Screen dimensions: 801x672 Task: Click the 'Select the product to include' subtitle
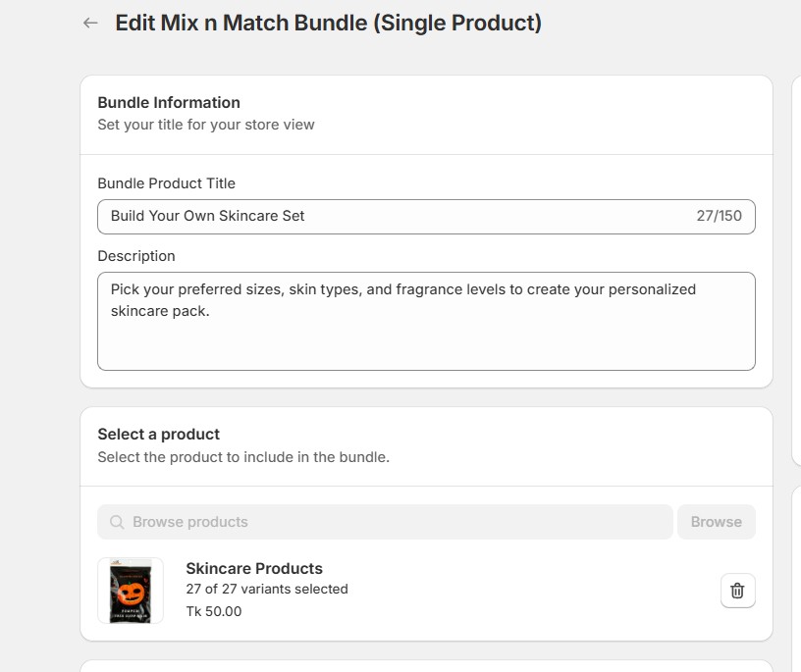click(242, 456)
